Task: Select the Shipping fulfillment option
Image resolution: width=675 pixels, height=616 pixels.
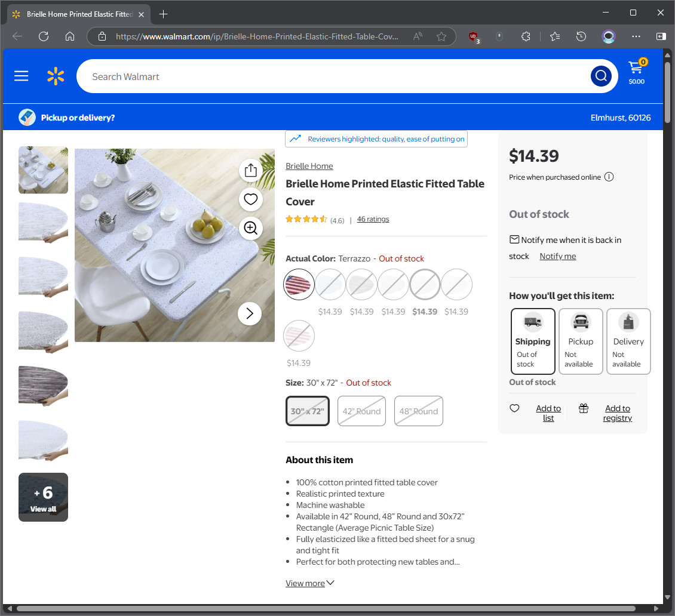Action: 533,341
